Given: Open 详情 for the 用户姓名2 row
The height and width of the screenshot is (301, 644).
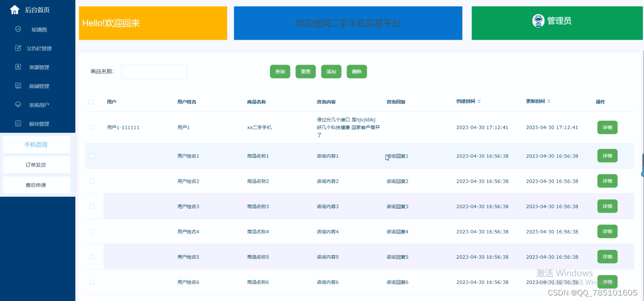Looking at the screenshot, I should coord(608,181).
